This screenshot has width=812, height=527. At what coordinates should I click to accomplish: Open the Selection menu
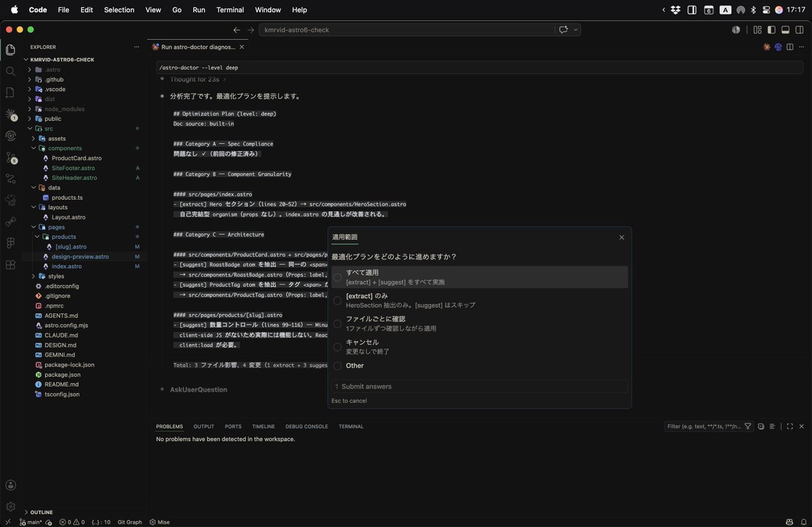(119, 9)
